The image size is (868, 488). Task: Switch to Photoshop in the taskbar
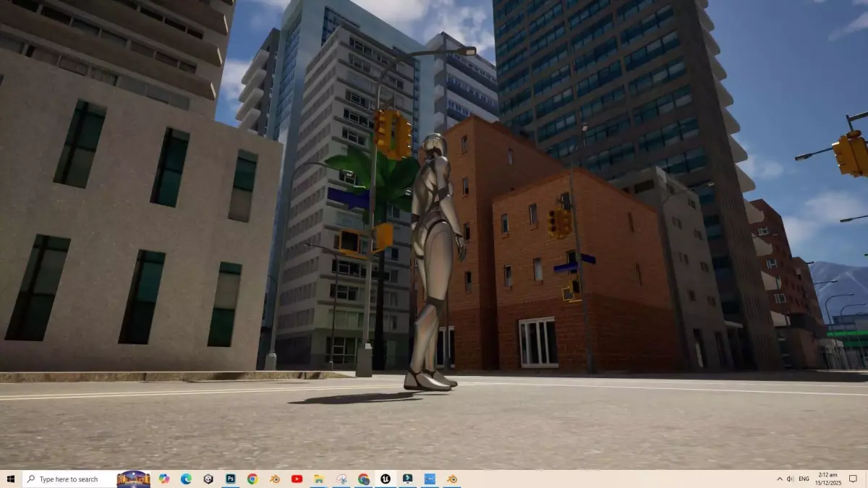tap(231, 479)
